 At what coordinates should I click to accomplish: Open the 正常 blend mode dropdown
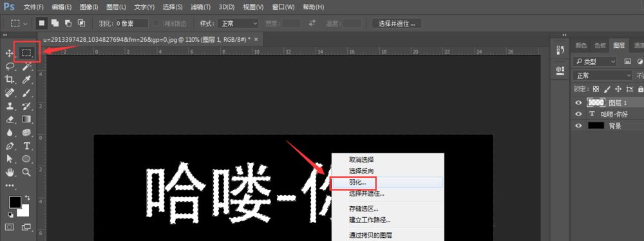pos(602,75)
